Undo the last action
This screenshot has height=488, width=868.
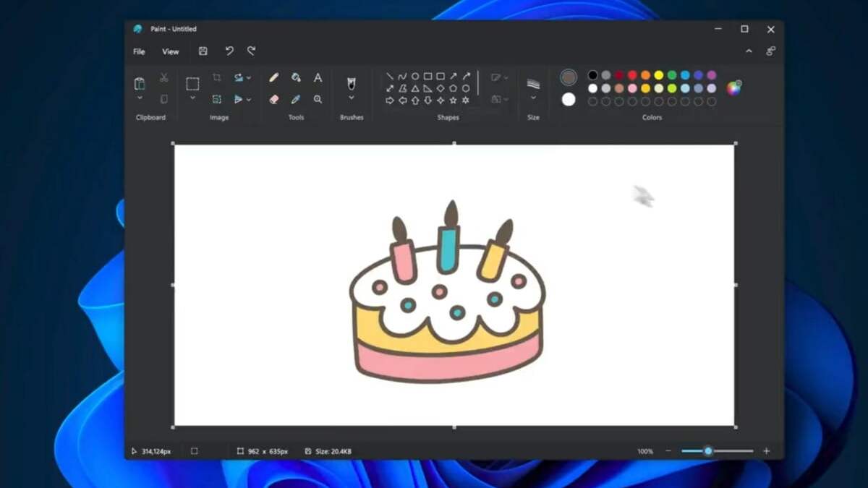(229, 51)
